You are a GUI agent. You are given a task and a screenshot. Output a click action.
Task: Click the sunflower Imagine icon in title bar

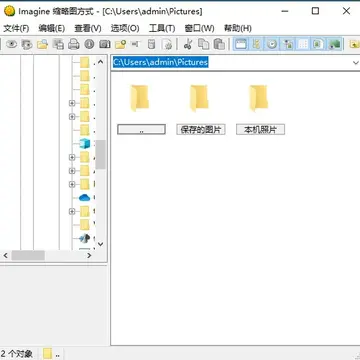(10, 11)
